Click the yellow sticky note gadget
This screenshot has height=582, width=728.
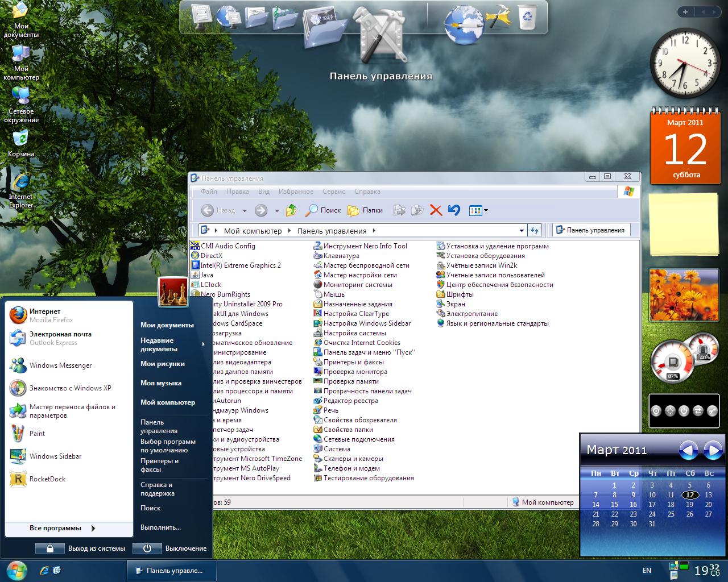(683, 224)
